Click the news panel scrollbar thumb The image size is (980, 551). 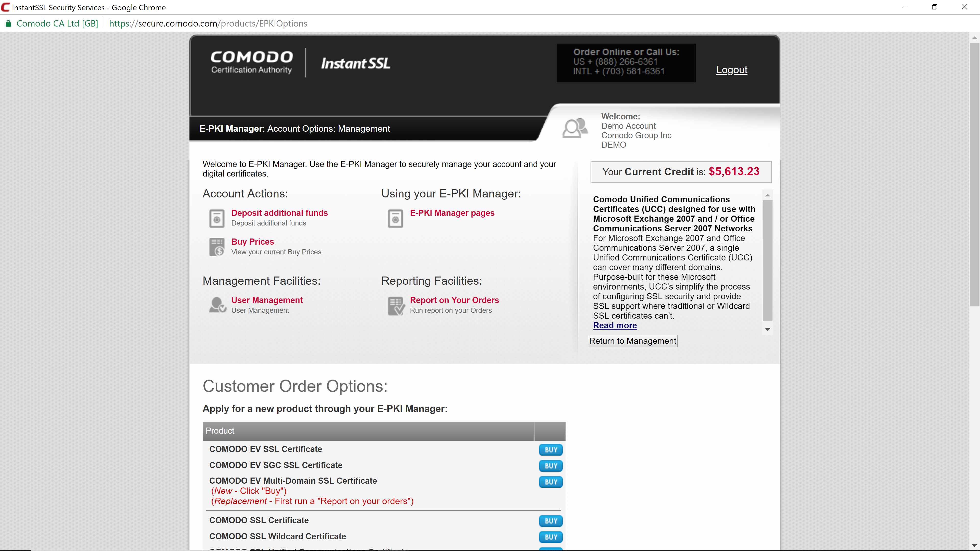pos(768,261)
